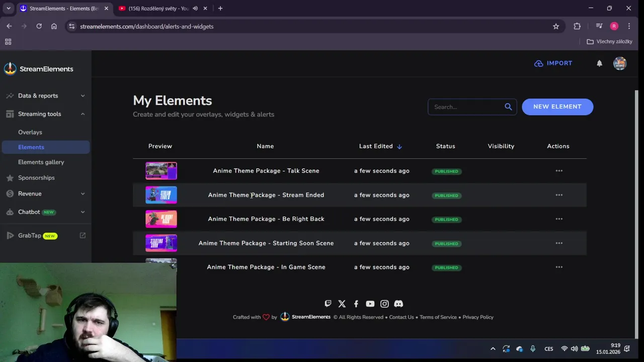Click the search magnifier icon
The width and height of the screenshot is (644, 362).
pos(508,107)
